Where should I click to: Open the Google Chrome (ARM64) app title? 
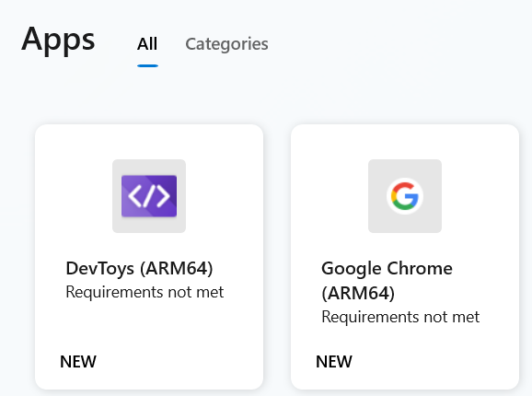[x=387, y=281]
